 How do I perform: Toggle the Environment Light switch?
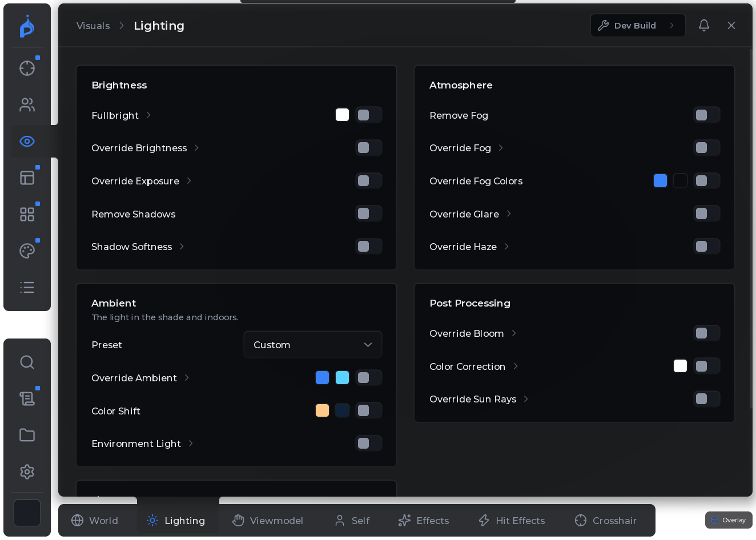[369, 443]
